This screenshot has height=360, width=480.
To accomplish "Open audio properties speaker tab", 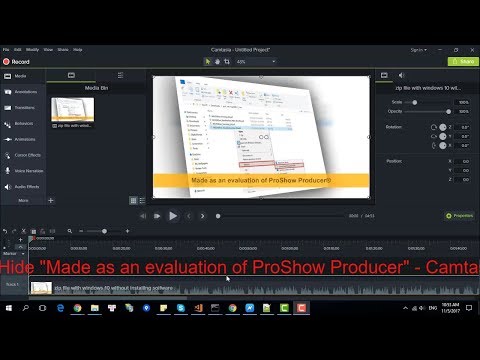I will [x=402, y=75].
